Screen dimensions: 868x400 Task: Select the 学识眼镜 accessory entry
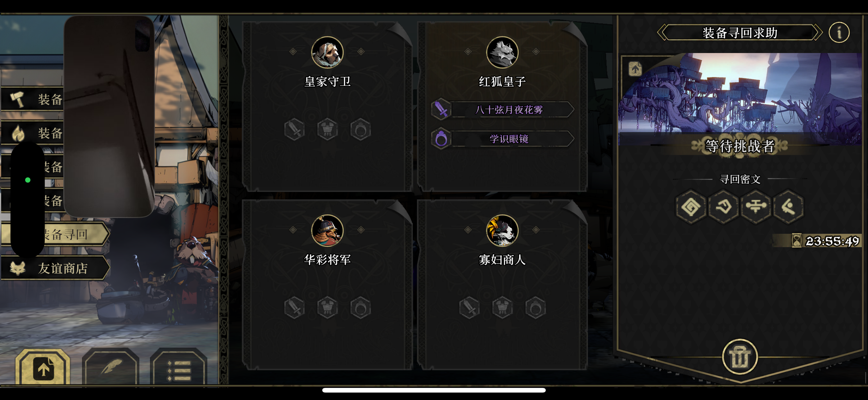click(502, 138)
